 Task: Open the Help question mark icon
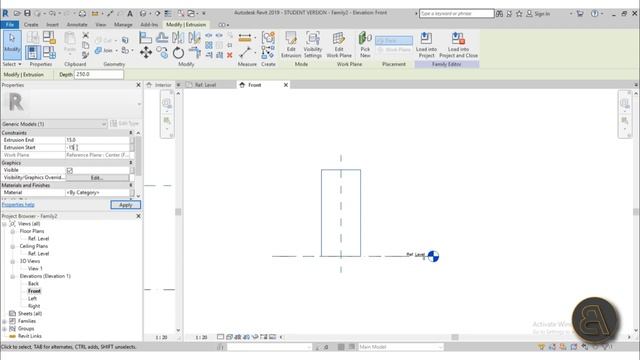coord(595,13)
